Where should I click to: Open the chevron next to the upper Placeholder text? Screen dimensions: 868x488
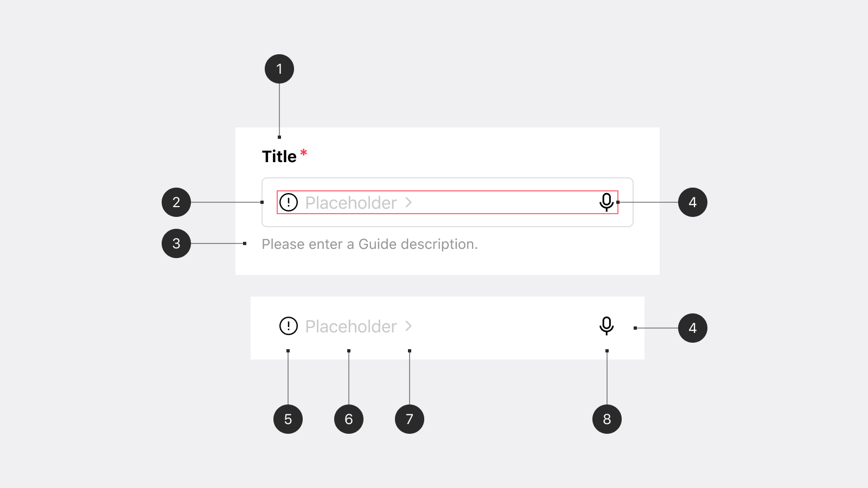(408, 202)
